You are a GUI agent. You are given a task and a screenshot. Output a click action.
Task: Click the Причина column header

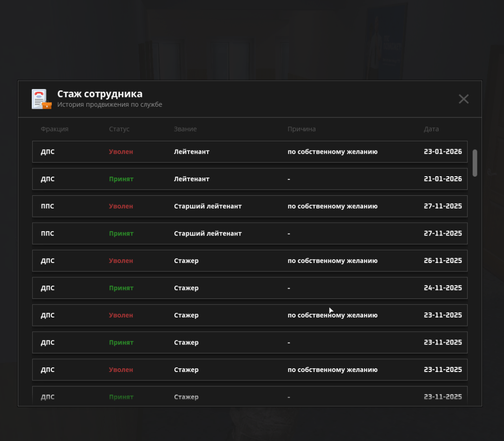[301, 129]
